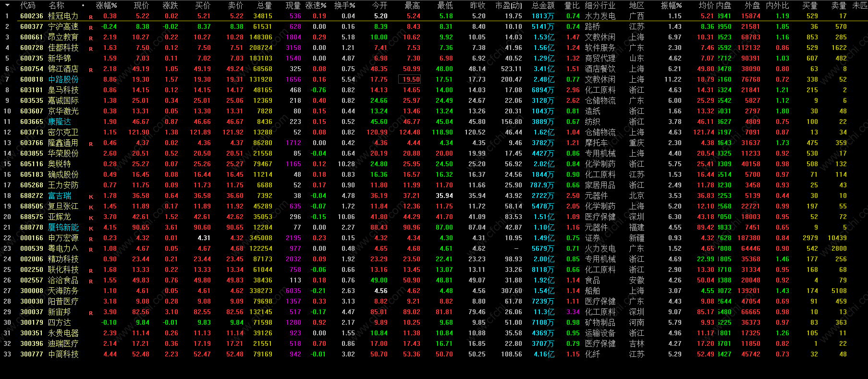Select stock 奥锐特
The image size is (868, 379).
59,164
